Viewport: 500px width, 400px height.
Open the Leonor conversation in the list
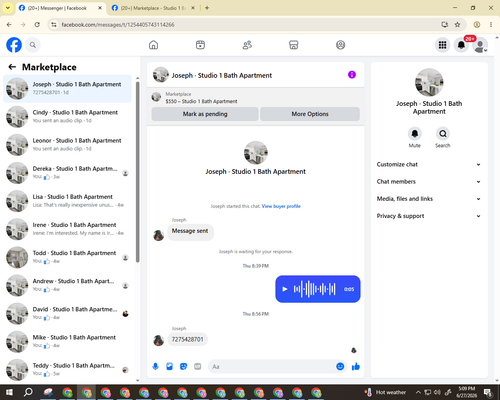[x=67, y=145]
